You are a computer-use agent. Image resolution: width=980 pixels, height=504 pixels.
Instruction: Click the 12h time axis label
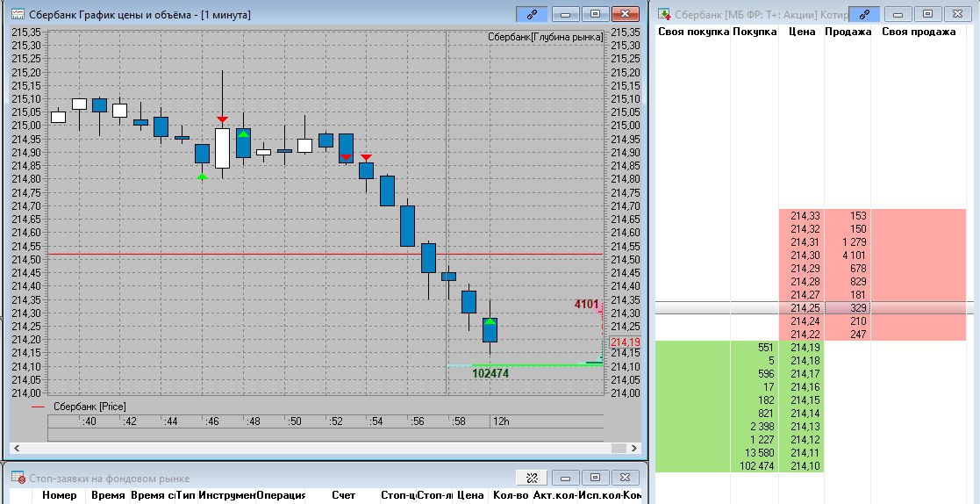501,421
